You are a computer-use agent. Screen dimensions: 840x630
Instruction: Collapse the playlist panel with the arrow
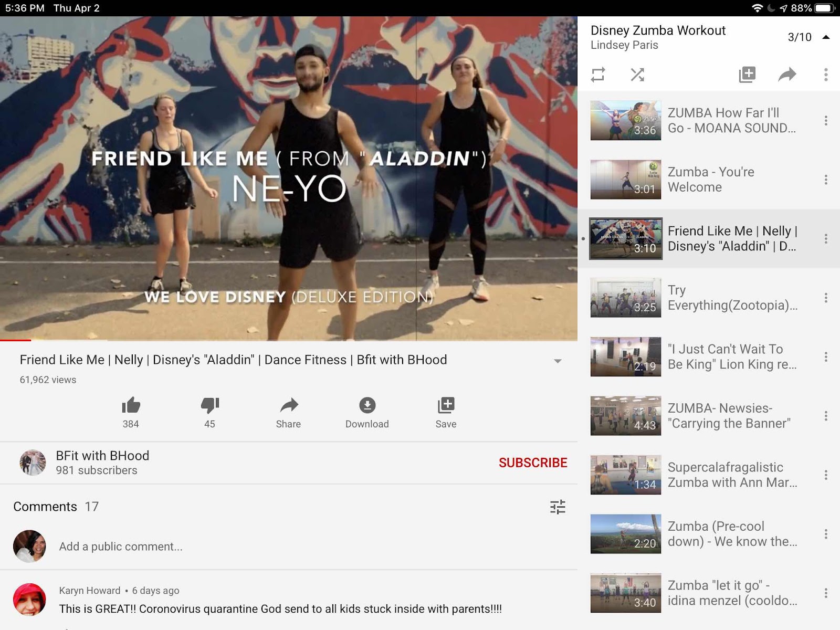(826, 37)
